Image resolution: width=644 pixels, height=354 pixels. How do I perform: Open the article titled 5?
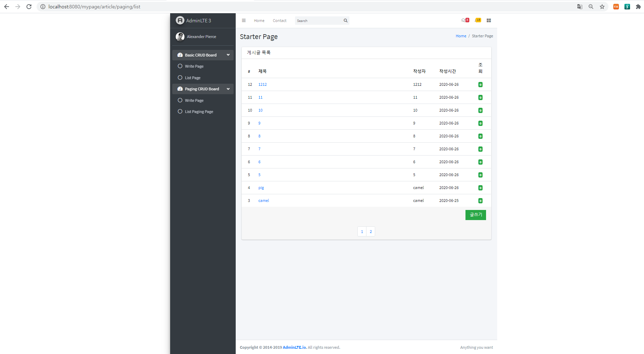(259, 175)
